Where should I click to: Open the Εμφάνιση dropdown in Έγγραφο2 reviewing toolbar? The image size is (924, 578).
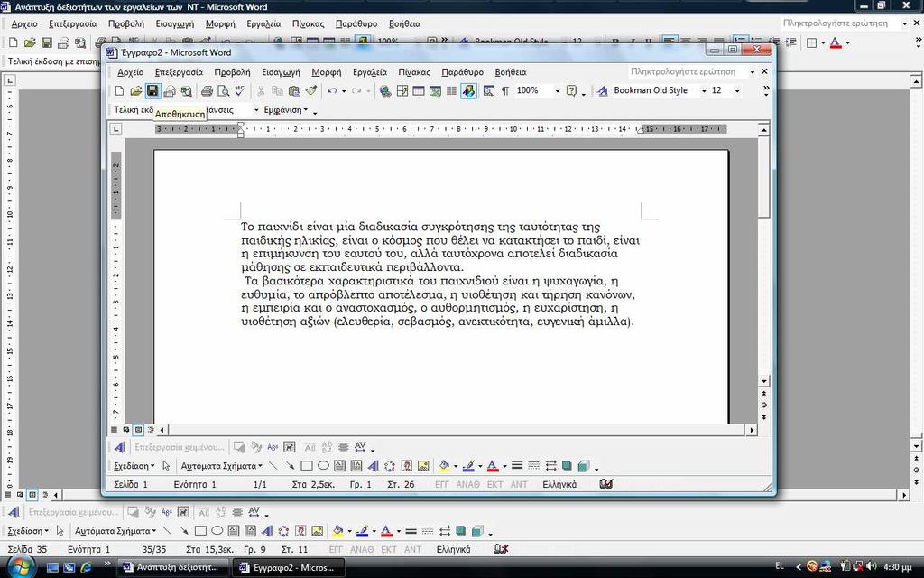286,110
